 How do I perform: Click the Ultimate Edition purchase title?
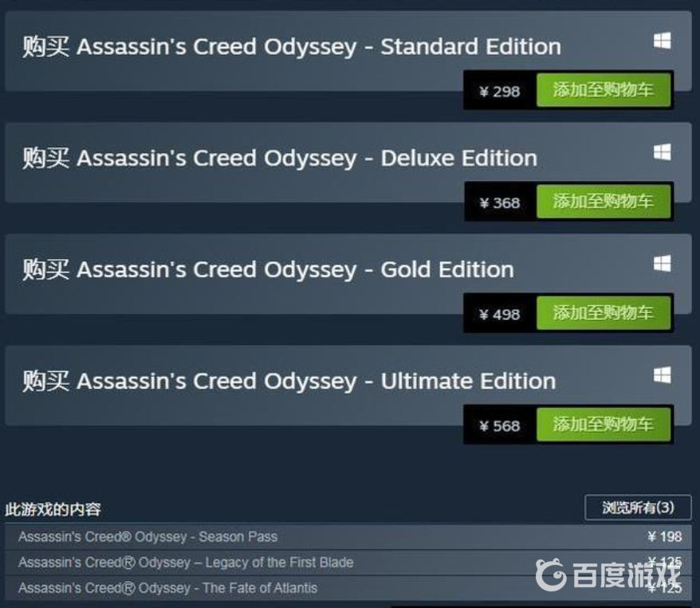click(289, 382)
